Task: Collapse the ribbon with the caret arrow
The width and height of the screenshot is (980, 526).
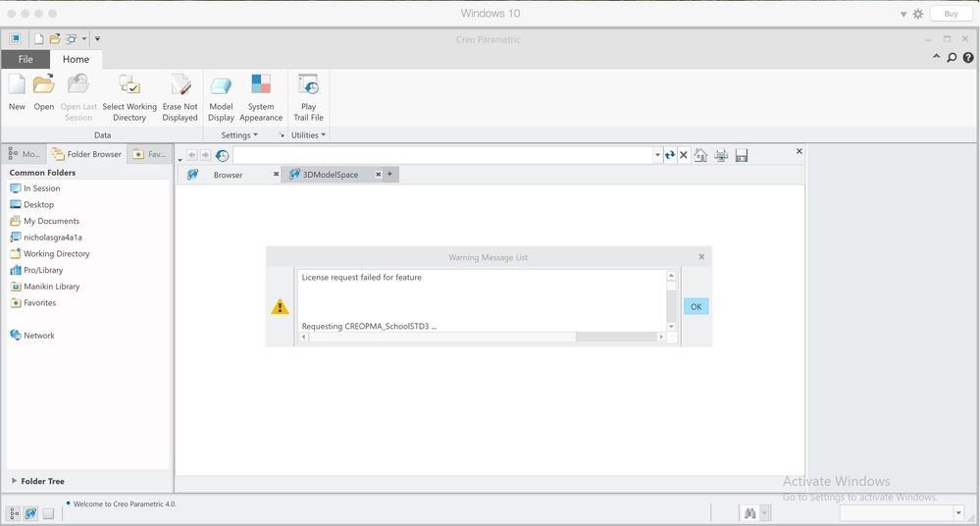Action: click(x=936, y=57)
